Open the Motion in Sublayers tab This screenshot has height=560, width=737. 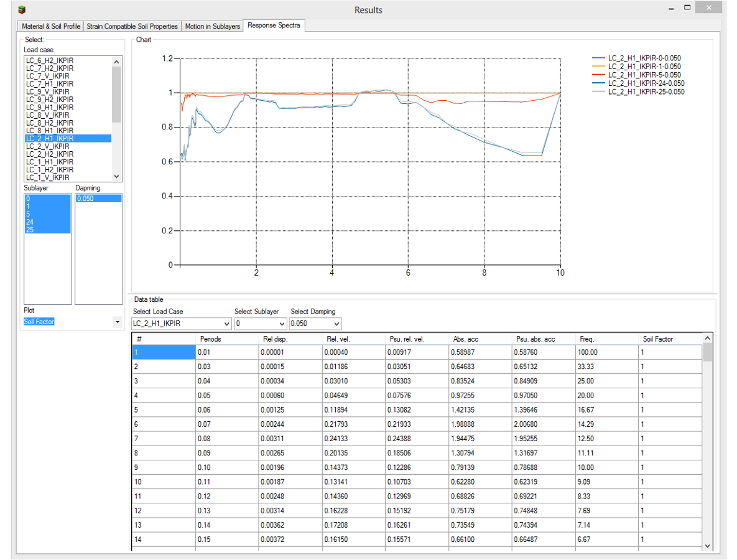point(212,26)
